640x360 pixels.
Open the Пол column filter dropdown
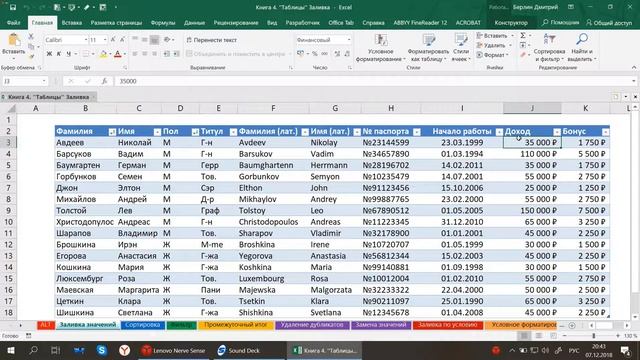click(x=195, y=132)
